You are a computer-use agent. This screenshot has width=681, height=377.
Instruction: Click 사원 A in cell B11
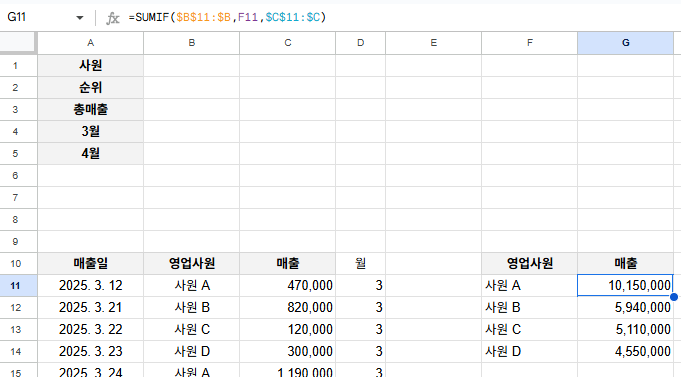[192, 285]
